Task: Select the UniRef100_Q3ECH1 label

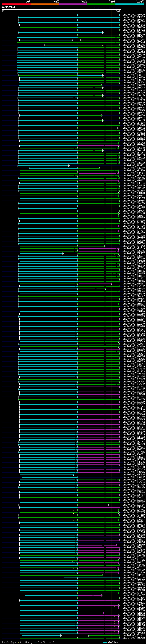Action: tap(134, 45)
